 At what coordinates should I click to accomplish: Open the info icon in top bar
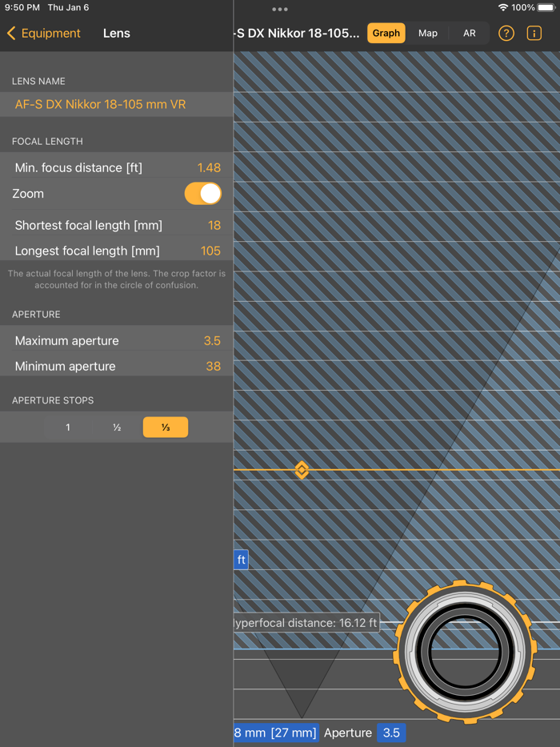click(534, 34)
